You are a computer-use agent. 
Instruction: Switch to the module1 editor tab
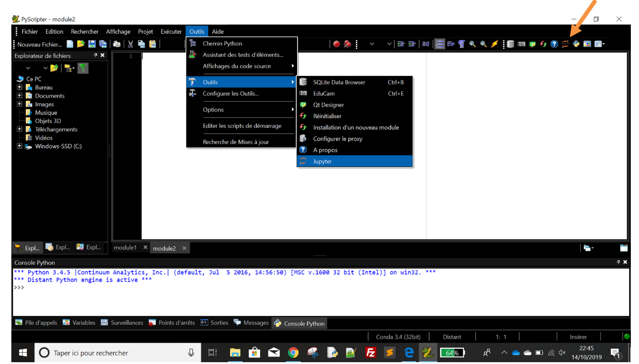click(x=125, y=248)
